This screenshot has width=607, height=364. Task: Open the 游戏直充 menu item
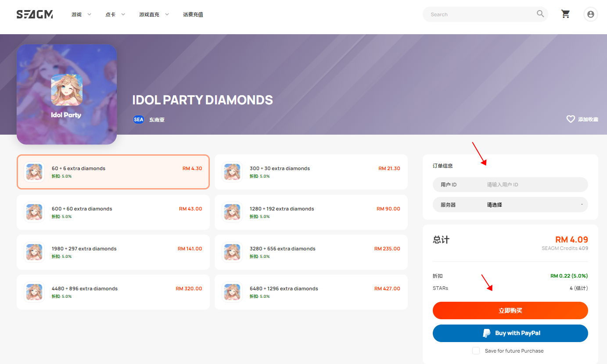click(x=149, y=14)
